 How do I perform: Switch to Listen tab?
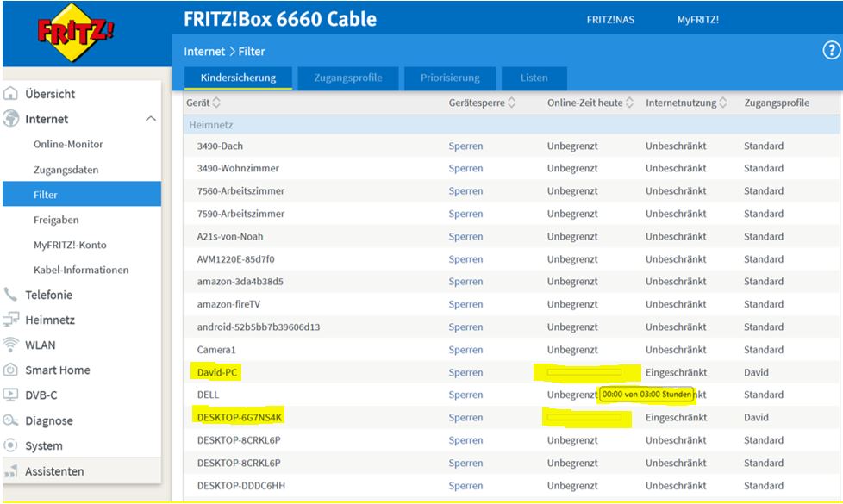pyautogui.click(x=534, y=78)
